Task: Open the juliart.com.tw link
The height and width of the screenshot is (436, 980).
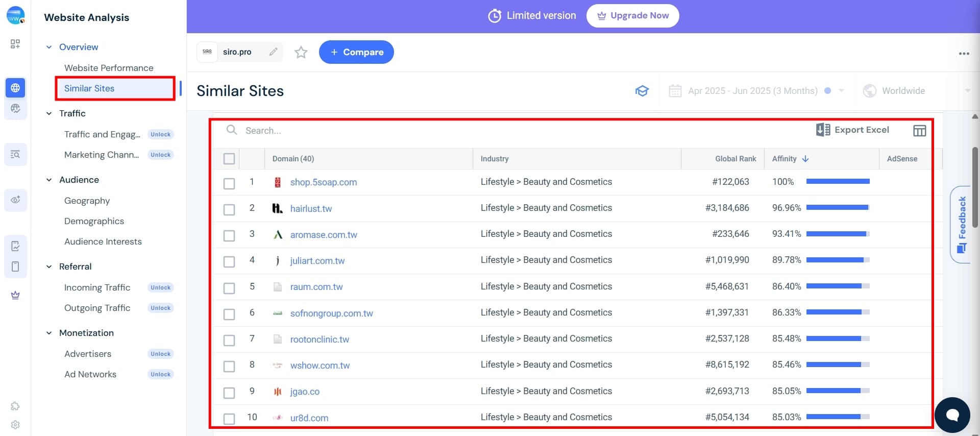Action: tap(317, 261)
